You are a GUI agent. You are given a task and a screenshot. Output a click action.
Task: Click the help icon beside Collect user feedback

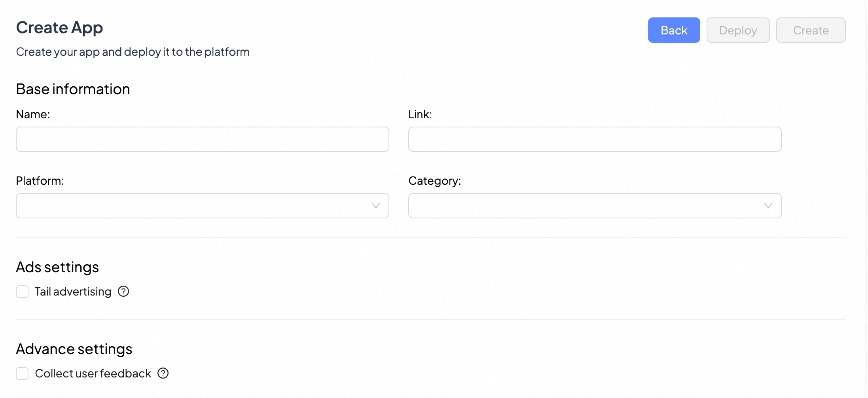[x=163, y=373]
